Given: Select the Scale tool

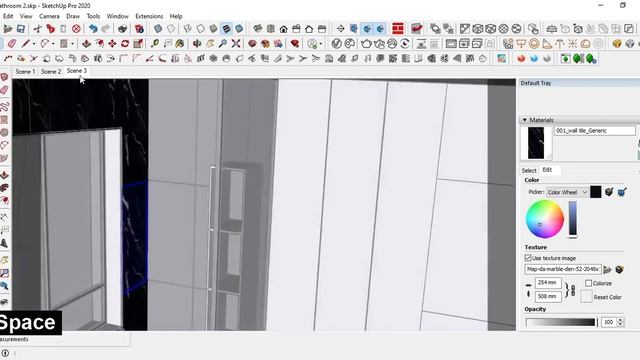Looking at the screenshot, I should (138, 43).
